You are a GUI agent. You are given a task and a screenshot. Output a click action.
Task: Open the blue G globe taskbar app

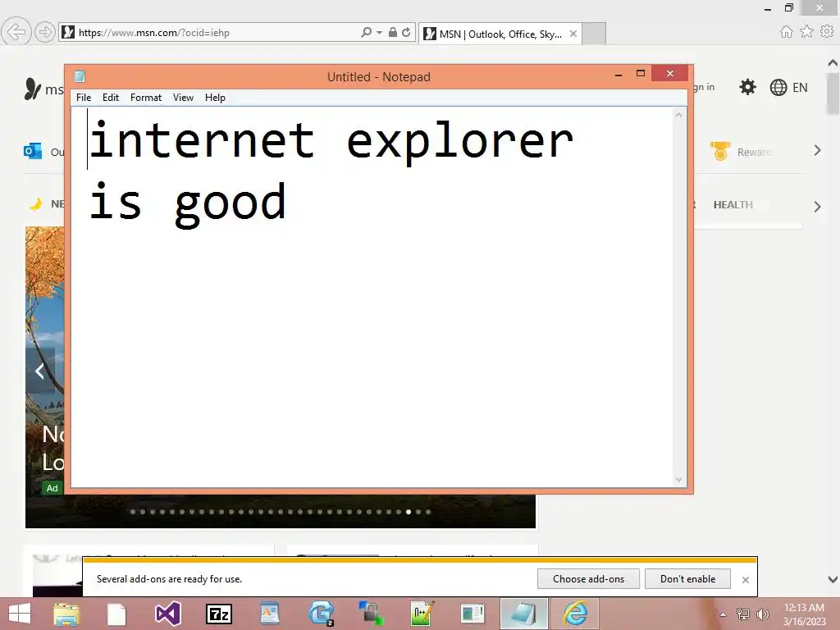(x=321, y=614)
